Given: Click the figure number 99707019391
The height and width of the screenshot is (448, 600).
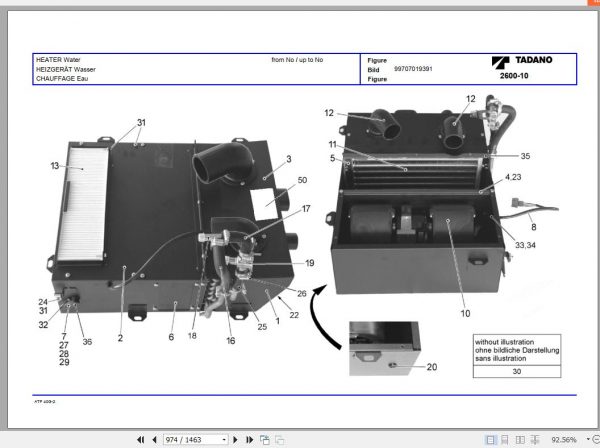Looking at the screenshot, I should 413,69.
